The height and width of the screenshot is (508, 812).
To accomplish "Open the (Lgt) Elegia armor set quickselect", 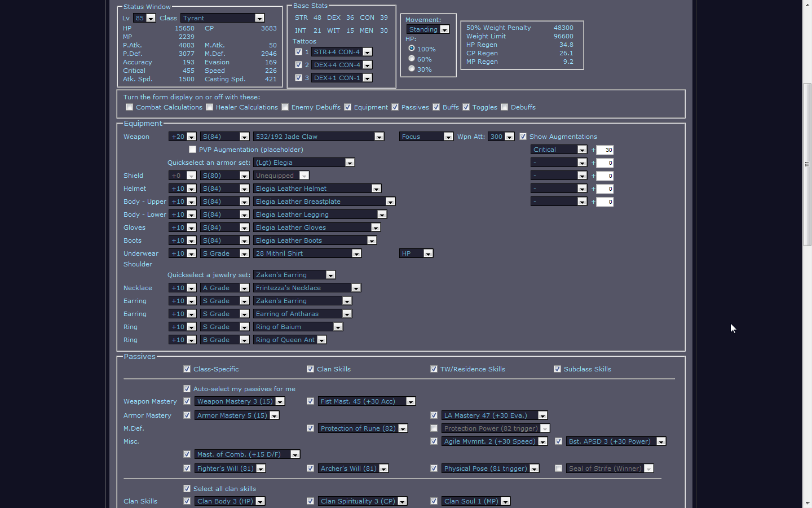I will click(x=304, y=163).
